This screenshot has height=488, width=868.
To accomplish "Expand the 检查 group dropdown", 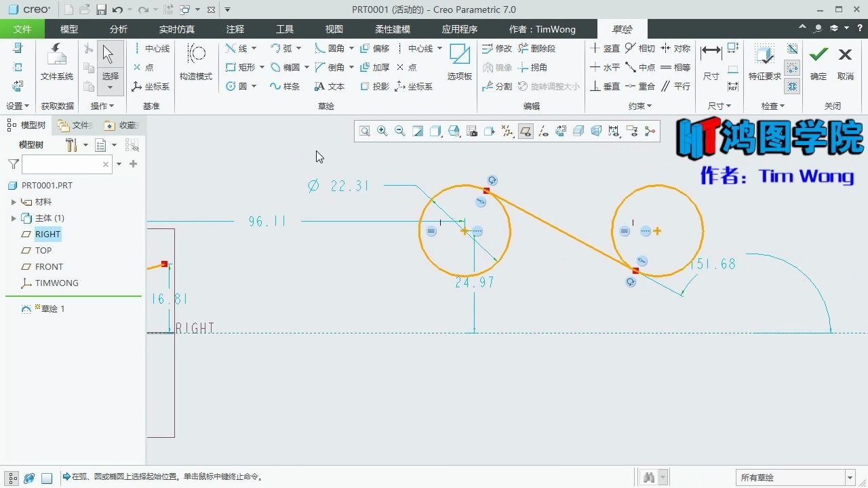I will click(x=773, y=106).
